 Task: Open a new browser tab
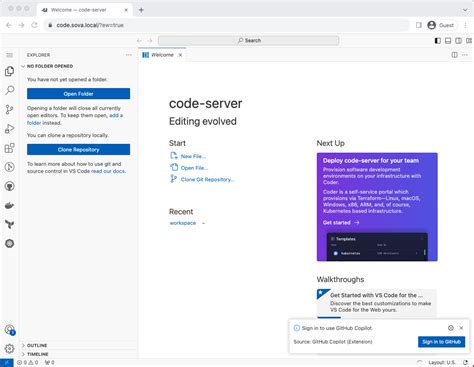141,10
